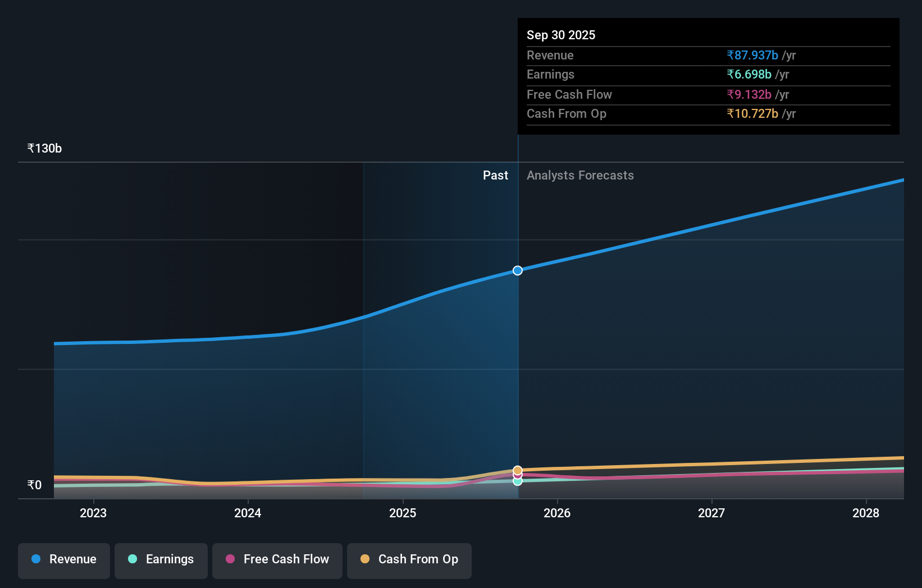This screenshot has height=588, width=922.
Task: Toggle the Revenue series visibility
Action: [63, 559]
